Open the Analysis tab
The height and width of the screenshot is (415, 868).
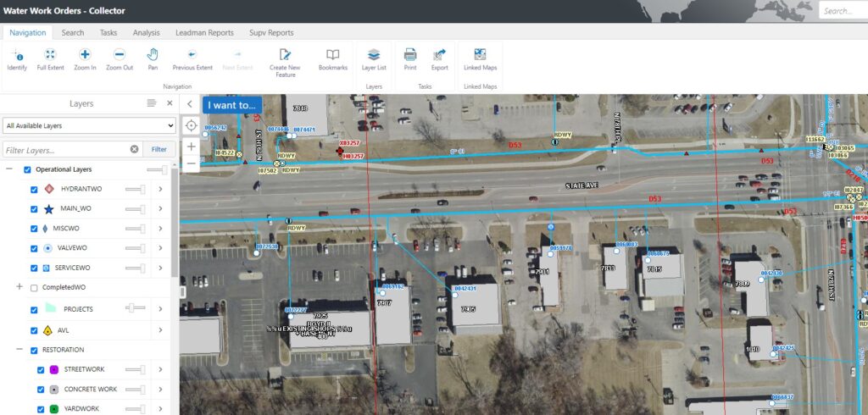coord(146,33)
